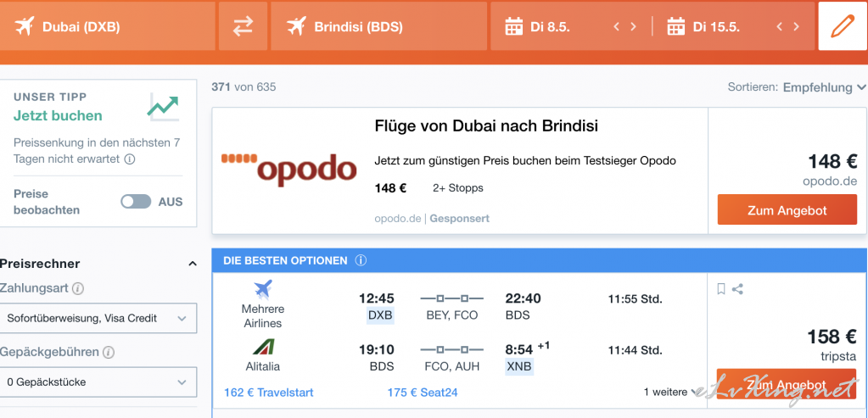Move departure date 8.5. to next day
The width and height of the screenshot is (868, 418).
[633, 26]
